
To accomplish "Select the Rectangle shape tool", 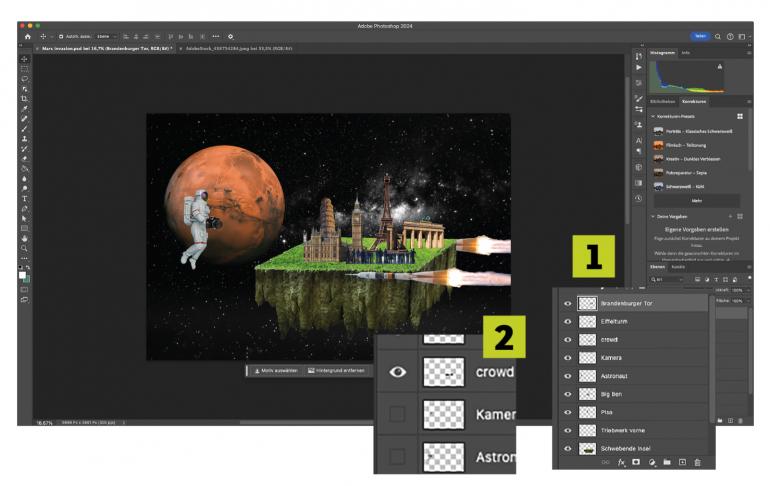I will coord(25,228).
